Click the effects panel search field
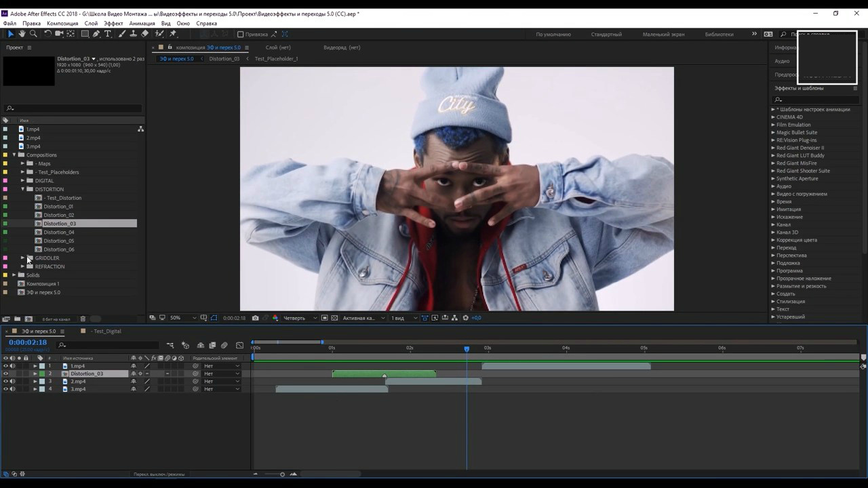Viewport: 868px width, 488px height. 816,100
